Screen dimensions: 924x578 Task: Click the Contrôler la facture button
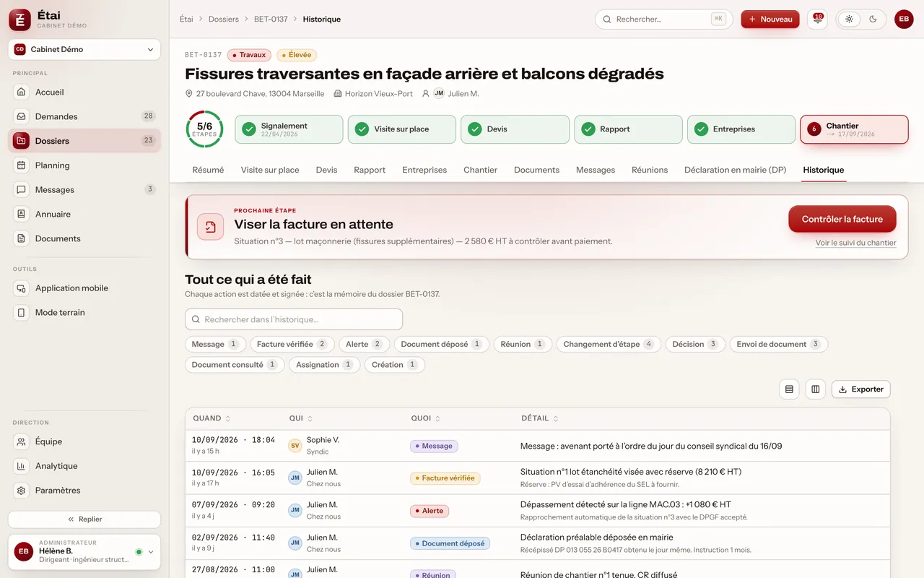click(842, 220)
